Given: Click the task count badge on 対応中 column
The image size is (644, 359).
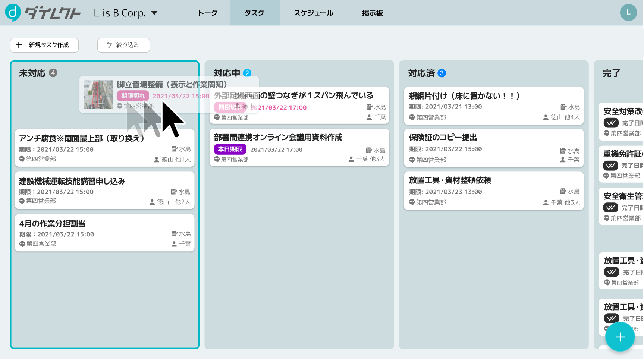Looking at the screenshot, I should pos(247,73).
